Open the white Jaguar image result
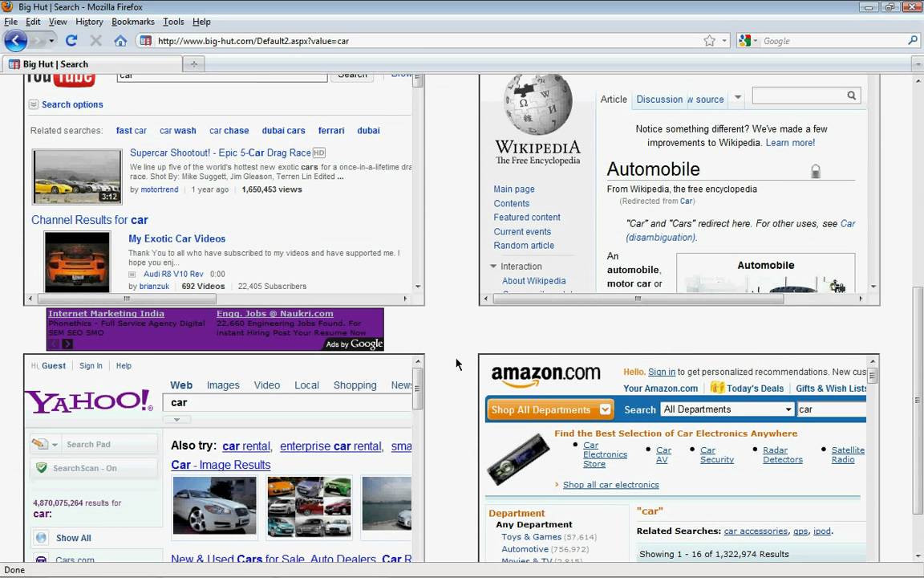This screenshot has height=578, width=924. point(214,506)
